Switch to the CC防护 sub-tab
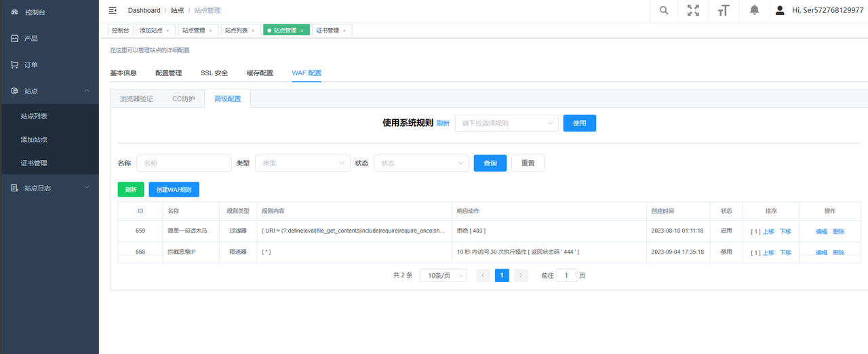This screenshot has height=354, width=868. tap(183, 99)
